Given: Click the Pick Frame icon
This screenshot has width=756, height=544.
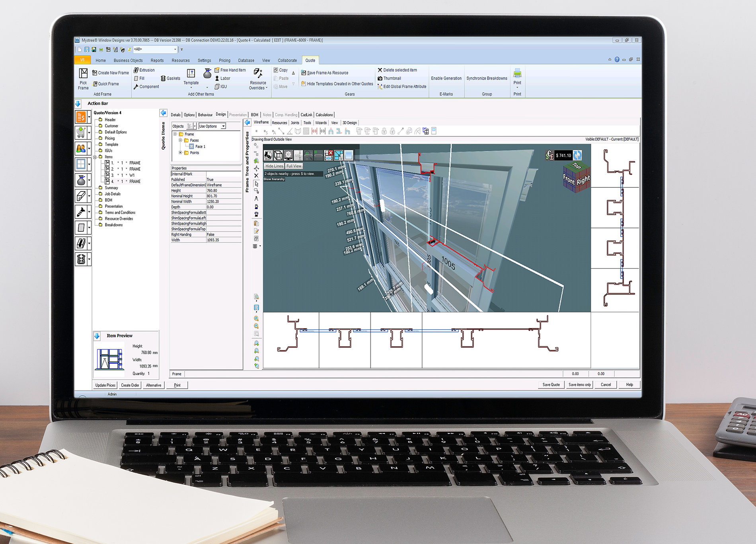Looking at the screenshot, I should click(x=83, y=73).
